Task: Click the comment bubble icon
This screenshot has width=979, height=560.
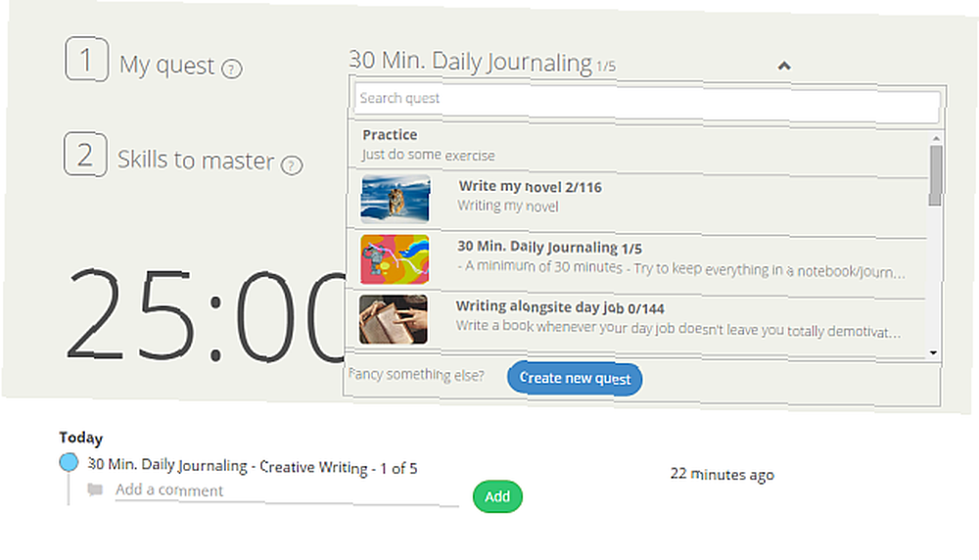Action: pos(95,490)
